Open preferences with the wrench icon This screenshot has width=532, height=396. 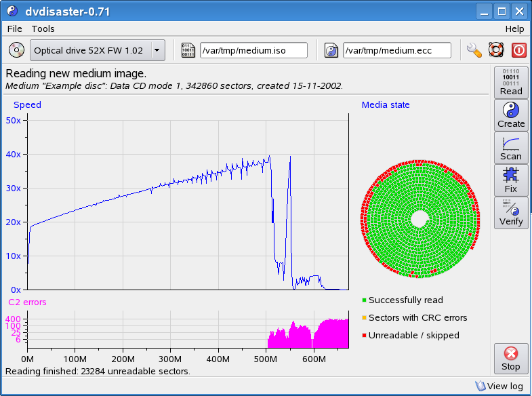pos(474,50)
